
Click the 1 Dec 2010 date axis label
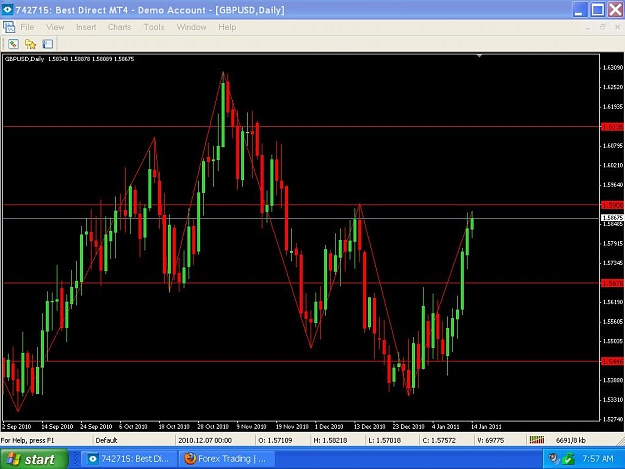point(329,426)
